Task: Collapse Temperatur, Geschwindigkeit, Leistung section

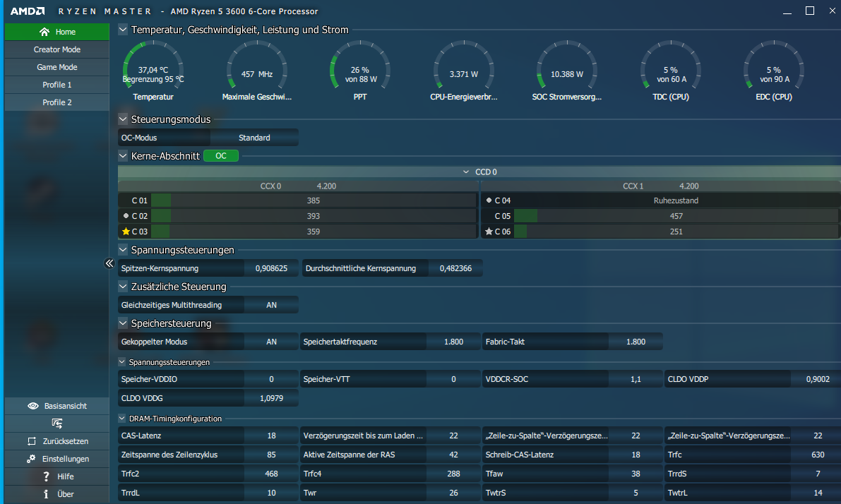Action: (x=123, y=30)
